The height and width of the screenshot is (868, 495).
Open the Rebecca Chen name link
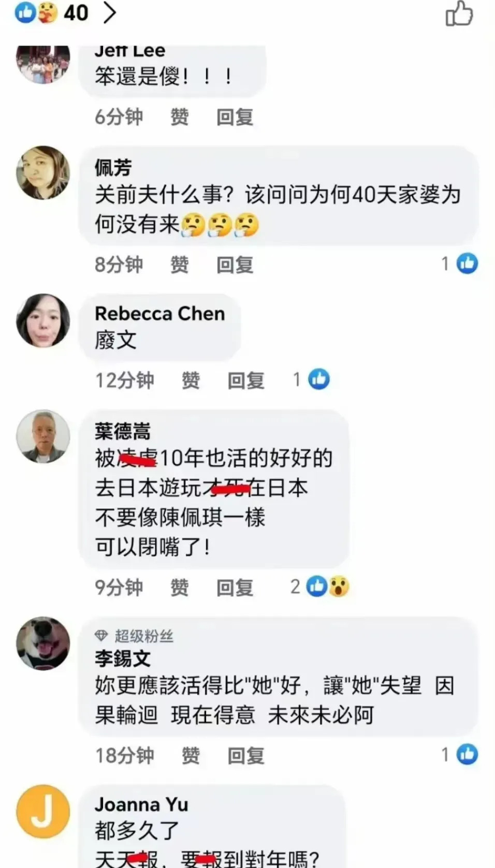159,314
